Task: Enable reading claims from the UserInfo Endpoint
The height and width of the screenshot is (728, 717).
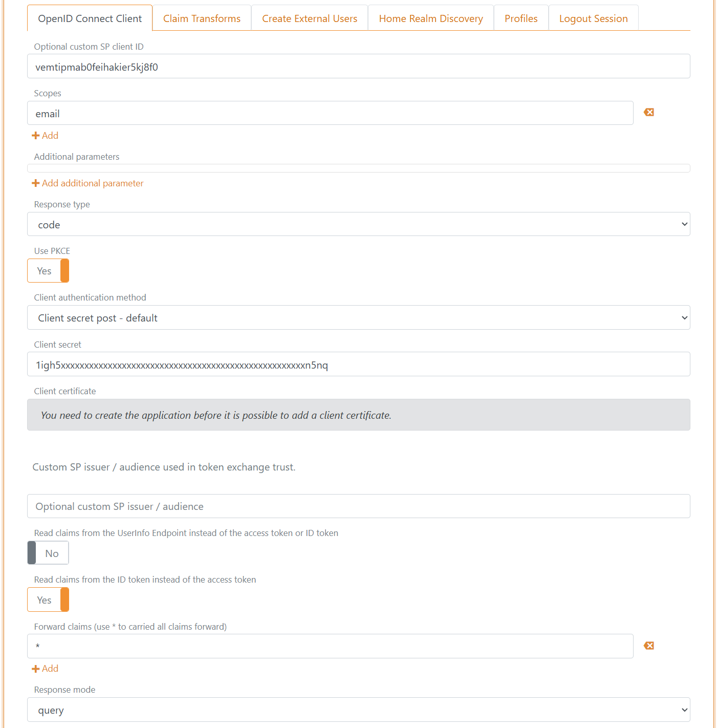Action: click(48, 552)
